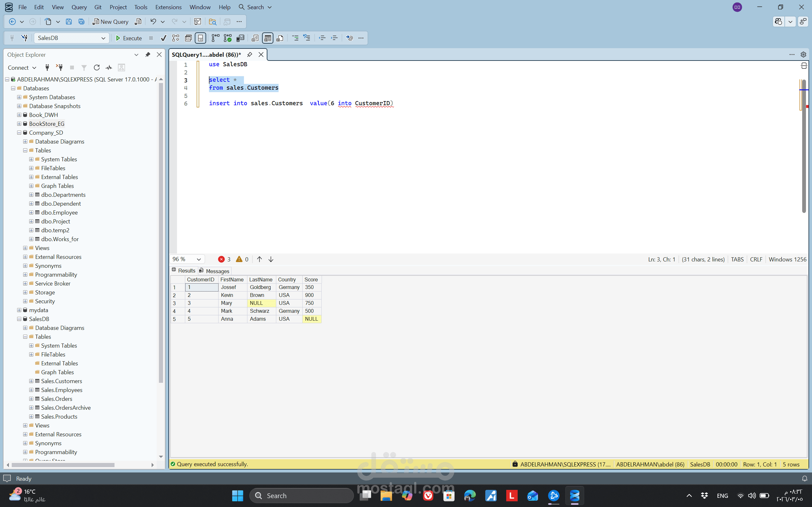Viewport: 812px width, 507px height.
Task: Click inside the Windows taskbar search box
Action: coord(301,495)
